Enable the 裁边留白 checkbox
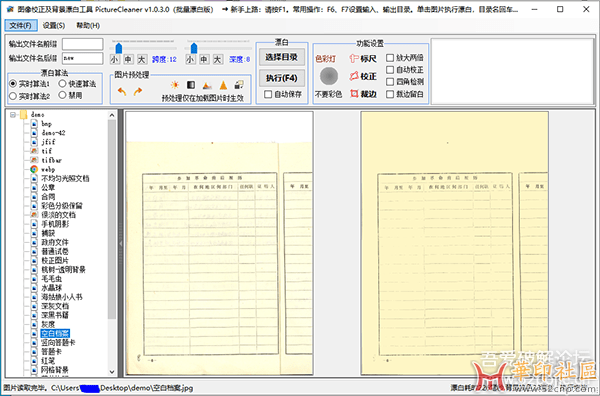This screenshot has height=396, width=600. click(x=390, y=94)
